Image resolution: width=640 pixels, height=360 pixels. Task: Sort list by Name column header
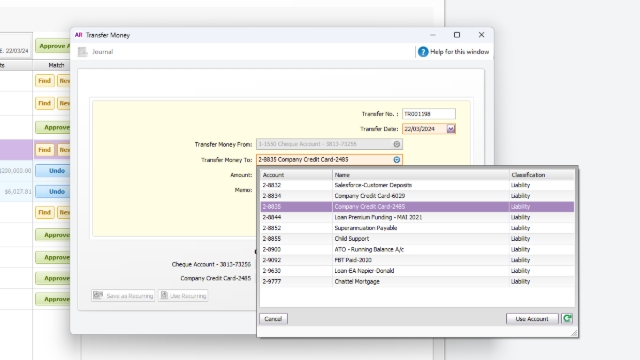coord(421,175)
